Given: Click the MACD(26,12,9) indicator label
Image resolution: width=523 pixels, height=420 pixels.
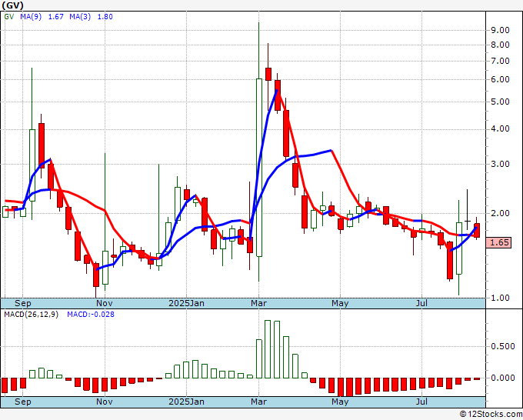Looking at the screenshot, I should pos(31,315).
